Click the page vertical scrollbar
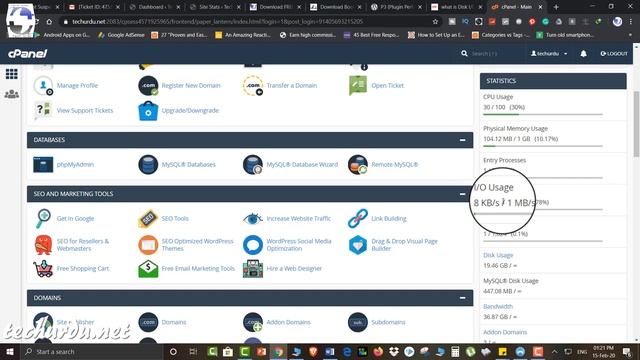The image size is (640, 360). pyautogui.click(x=636, y=124)
